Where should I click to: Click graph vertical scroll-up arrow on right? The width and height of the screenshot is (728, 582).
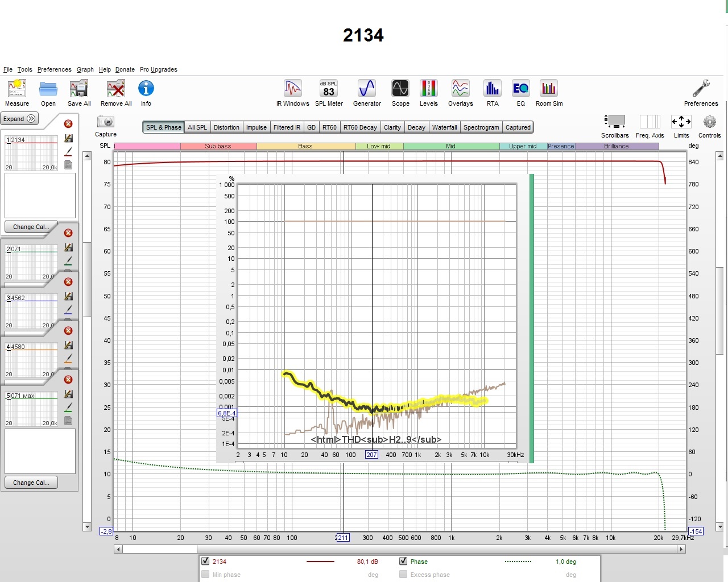point(719,155)
